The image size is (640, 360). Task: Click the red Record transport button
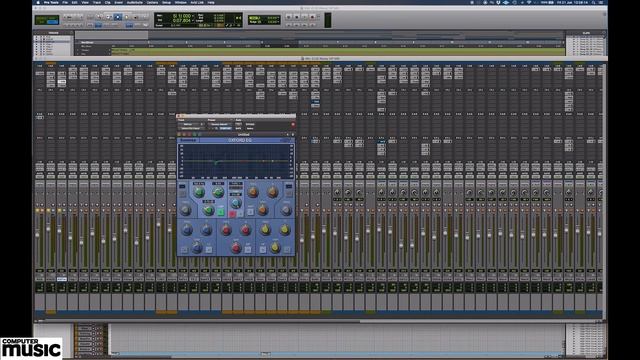pos(312,17)
